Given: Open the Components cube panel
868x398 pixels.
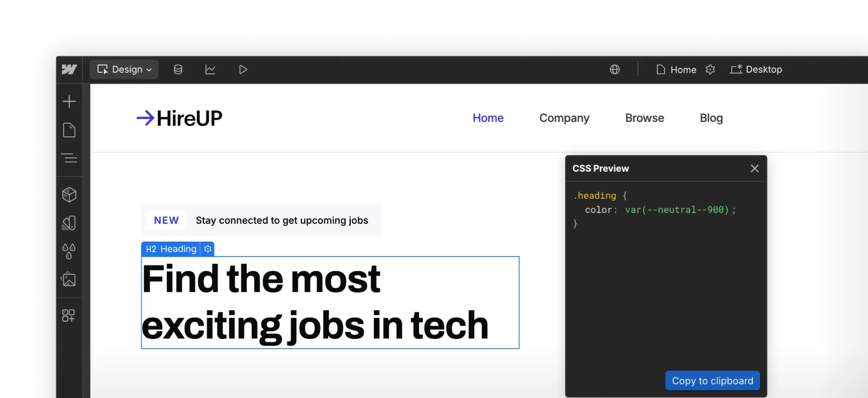Looking at the screenshot, I should tap(69, 195).
